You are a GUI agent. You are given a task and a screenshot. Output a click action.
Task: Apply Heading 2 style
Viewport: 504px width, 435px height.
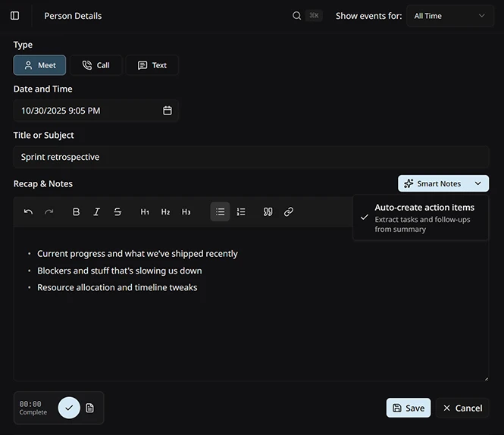click(165, 212)
